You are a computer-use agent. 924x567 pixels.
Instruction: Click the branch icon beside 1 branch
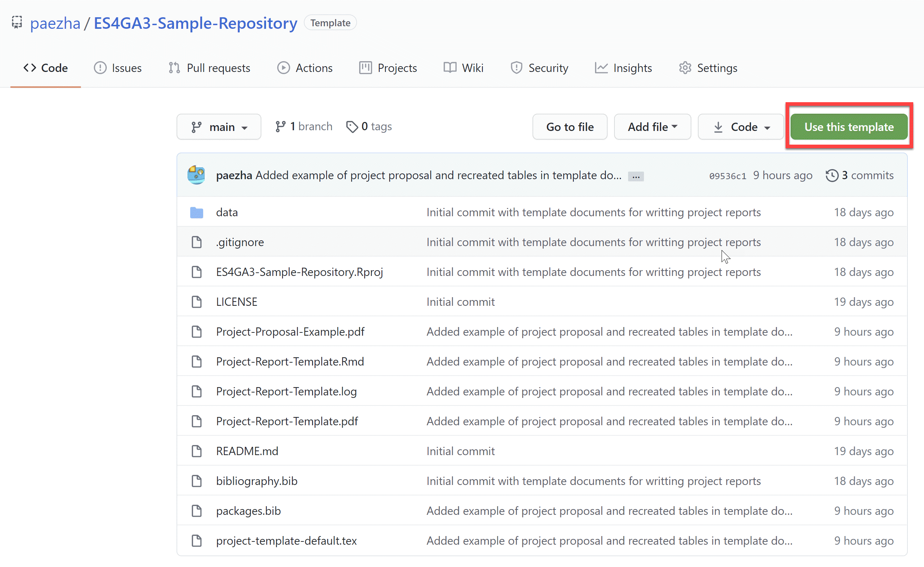(280, 127)
